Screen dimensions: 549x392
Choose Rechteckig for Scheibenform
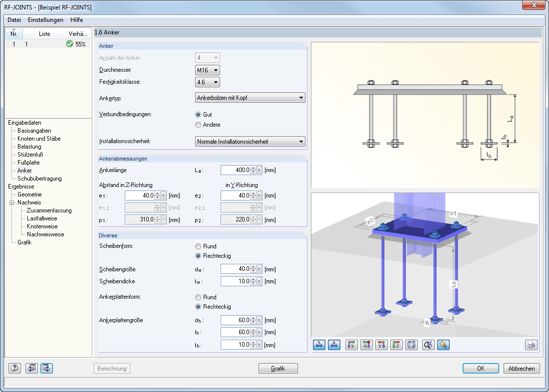[x=198, y=256]
